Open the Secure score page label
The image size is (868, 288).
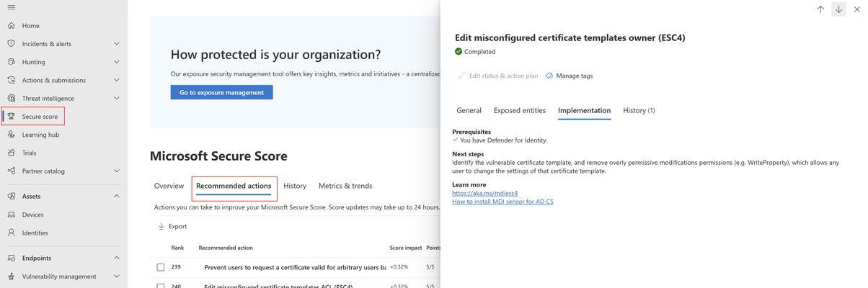[x=40, y=116]
